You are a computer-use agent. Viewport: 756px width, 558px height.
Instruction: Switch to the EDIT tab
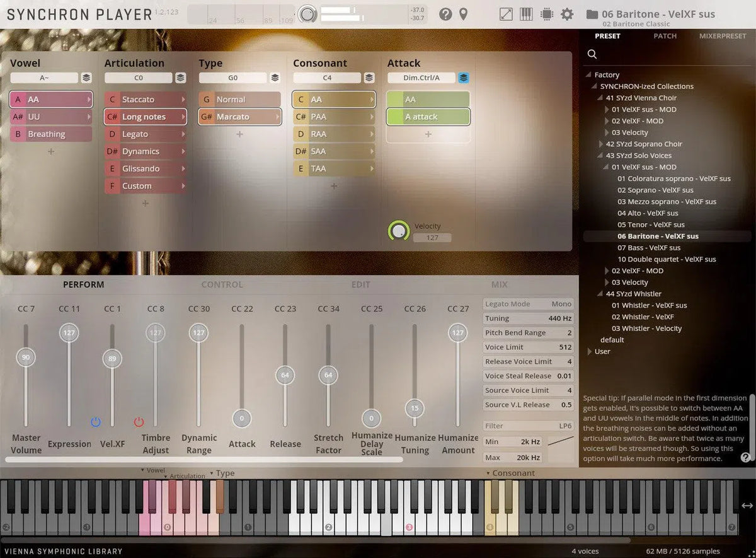click(x=360, y=284)
